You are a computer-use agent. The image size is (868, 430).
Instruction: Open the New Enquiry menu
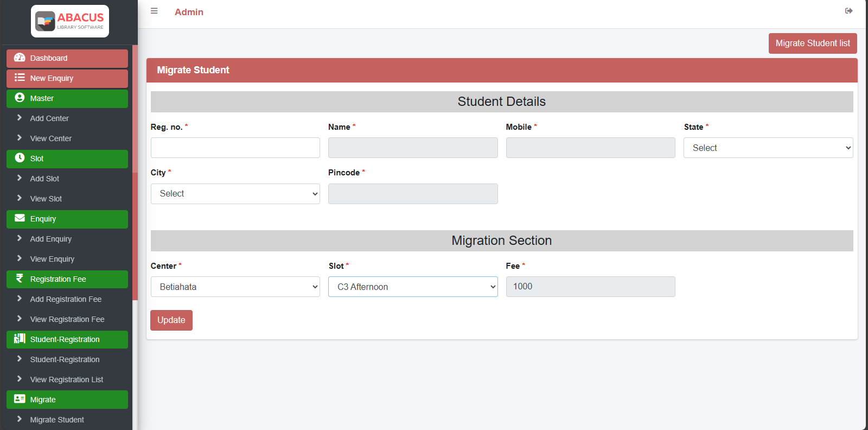(x=67, y=78)
